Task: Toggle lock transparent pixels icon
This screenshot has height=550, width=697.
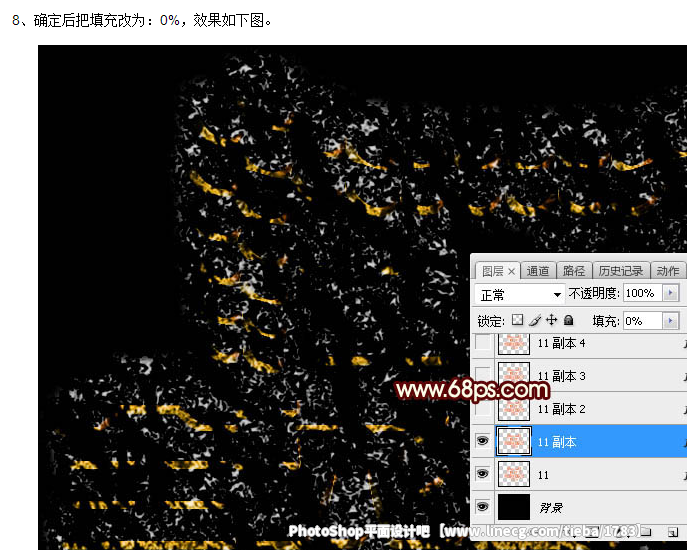Action: [517, 320]
